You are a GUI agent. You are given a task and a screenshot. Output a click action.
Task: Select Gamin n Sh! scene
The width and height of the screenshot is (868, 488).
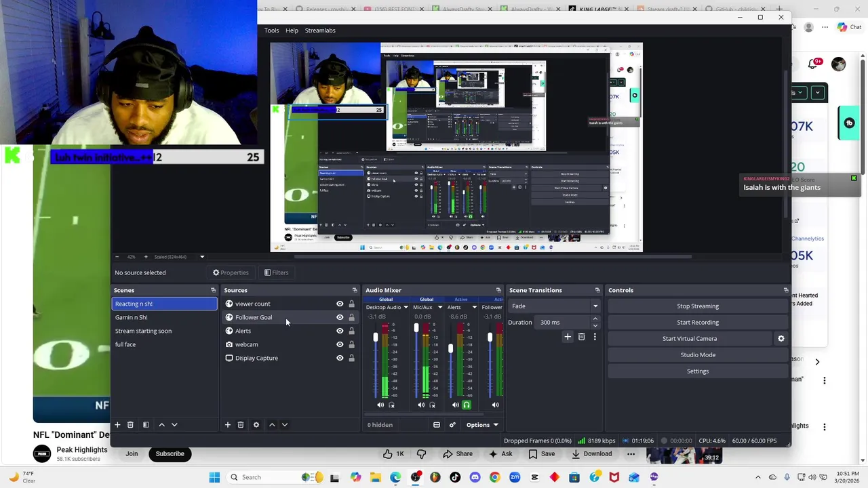point(164,317)
